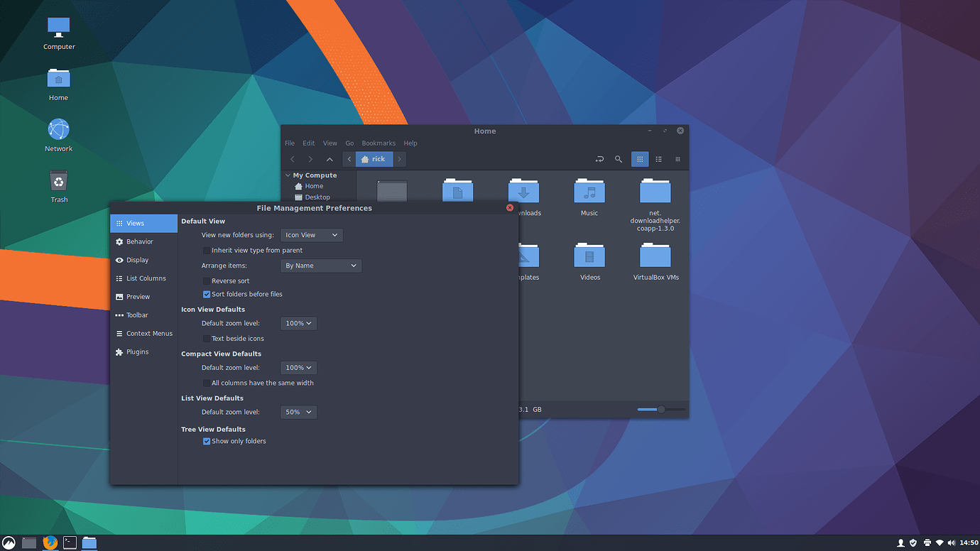Switch Home window to compact view
The height and width of the screenshot is (551, 980).
tap(677, 159)
